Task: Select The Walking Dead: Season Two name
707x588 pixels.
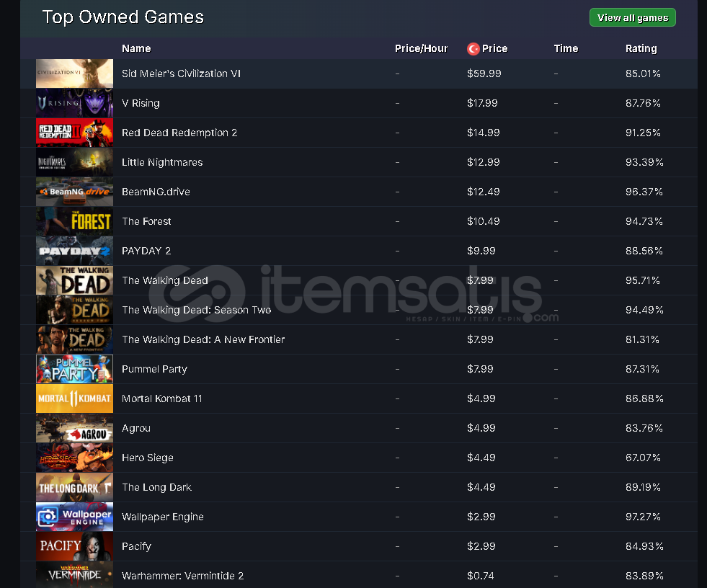Action: (197, 310)
